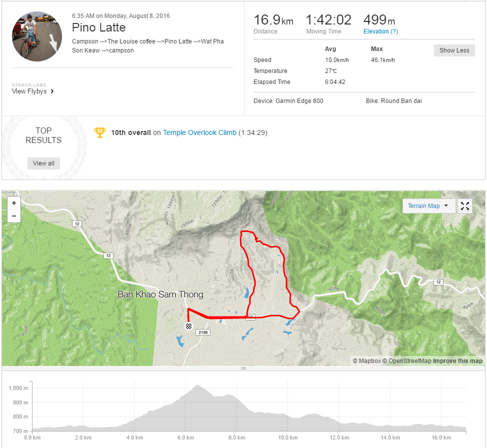
Task: Click the rider profile photo
Action: click(x=36, y=36)
